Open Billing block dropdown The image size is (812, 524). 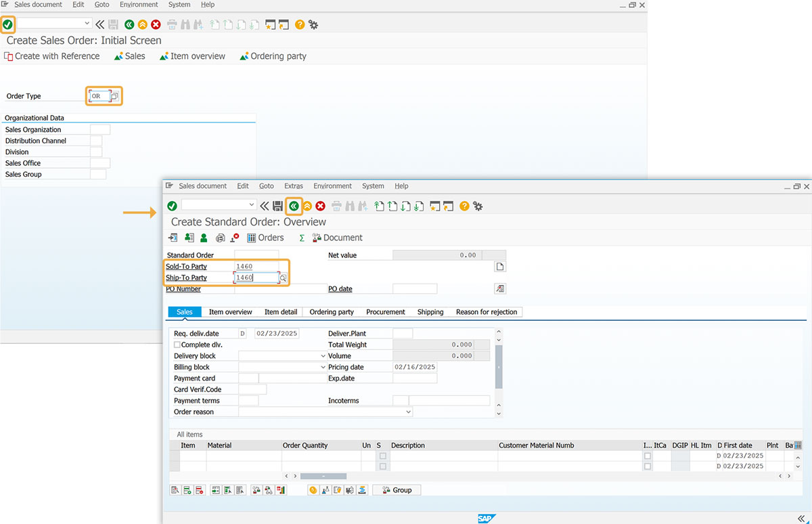pyautogui.click(x=323, y=368)
